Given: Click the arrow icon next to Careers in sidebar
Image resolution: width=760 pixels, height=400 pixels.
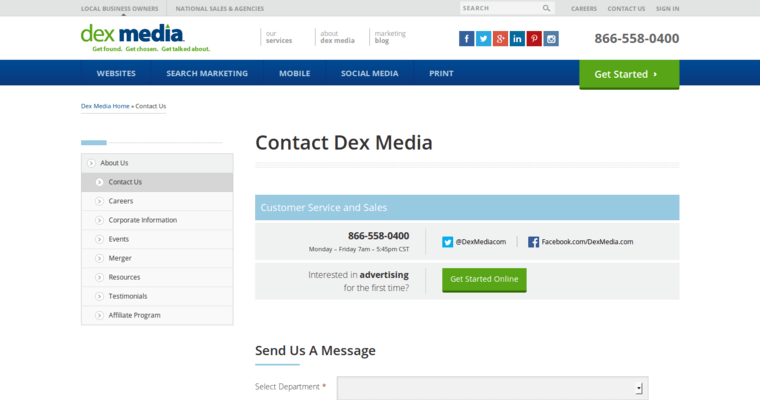Looking at the screenshot, I should (x=99, y=201).
